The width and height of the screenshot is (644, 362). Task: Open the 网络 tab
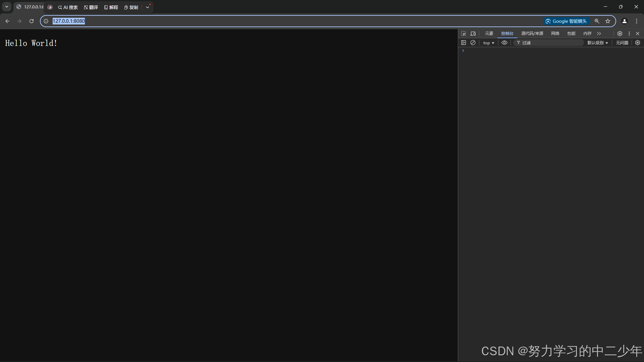click(555, 34)
